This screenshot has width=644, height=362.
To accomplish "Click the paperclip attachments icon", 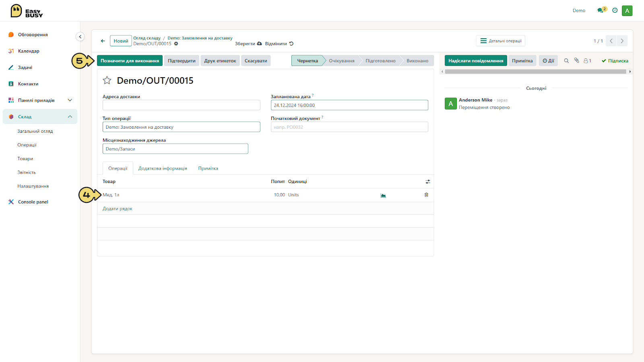I will (576, 60).
